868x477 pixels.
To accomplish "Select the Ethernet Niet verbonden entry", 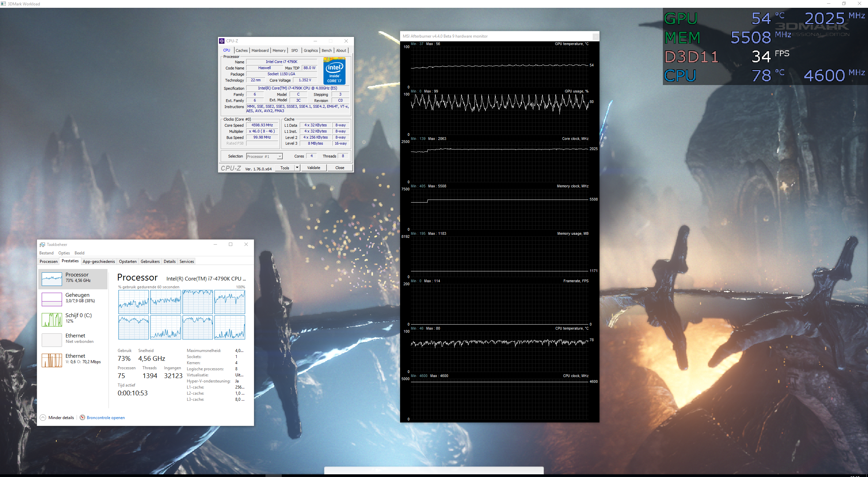I will click(x=73, y=340).
